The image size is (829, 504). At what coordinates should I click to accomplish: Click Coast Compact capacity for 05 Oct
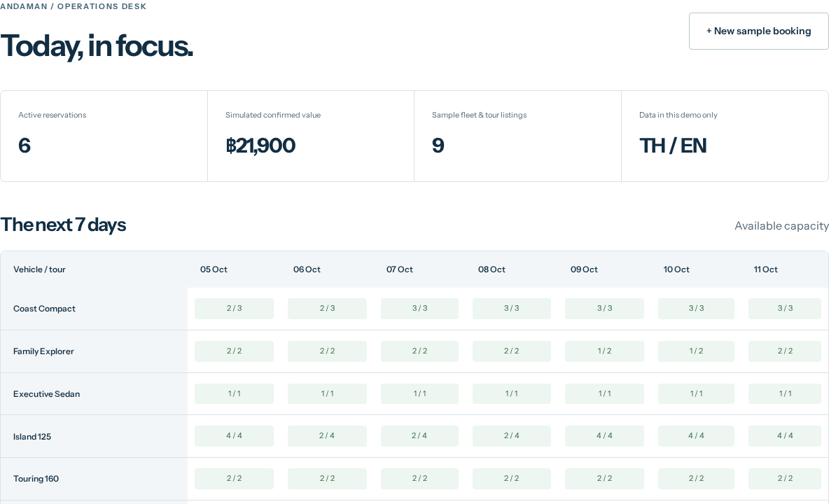[235, 309]
